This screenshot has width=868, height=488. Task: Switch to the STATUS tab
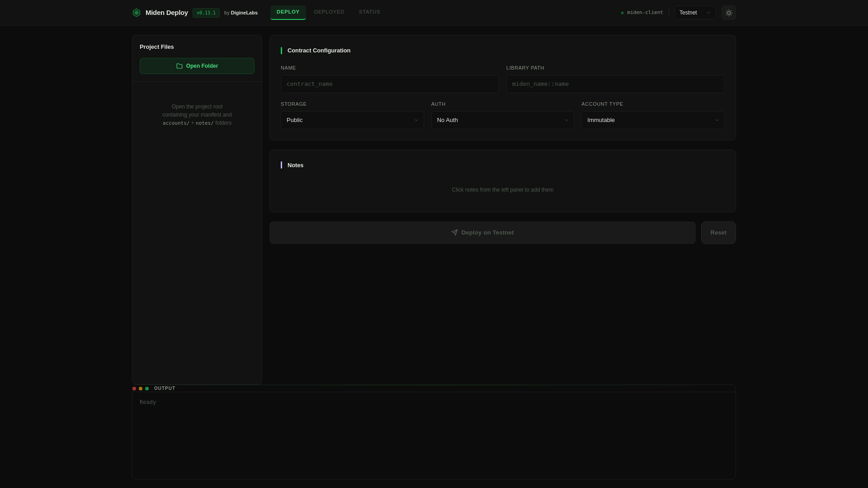pyautogui.click(x=369, y=12)
